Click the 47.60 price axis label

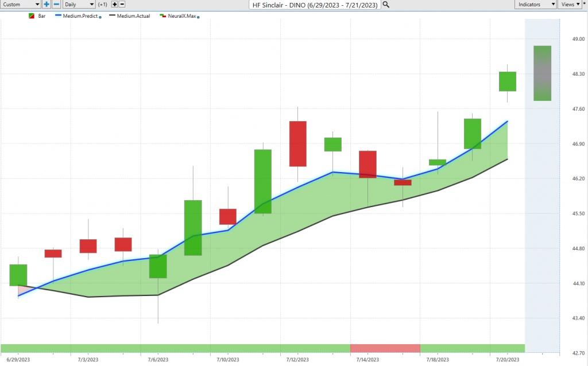click(x=578, y=109)
